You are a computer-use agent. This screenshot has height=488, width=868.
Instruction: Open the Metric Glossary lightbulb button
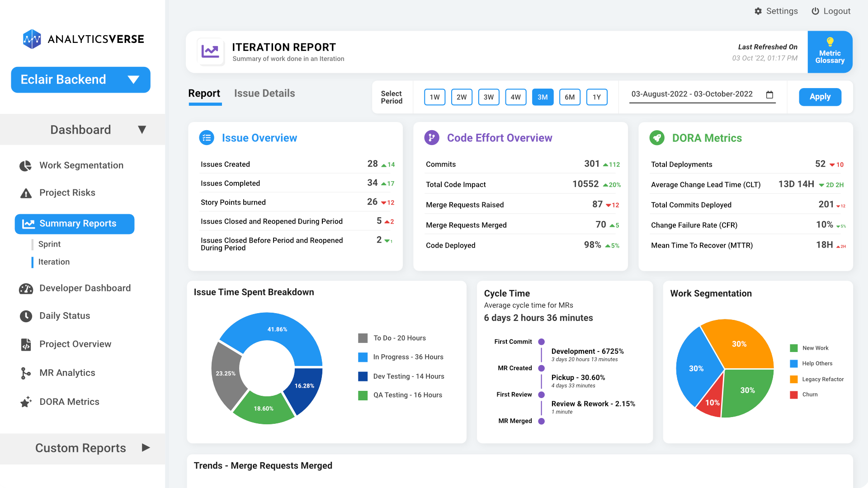pos(830,52)
